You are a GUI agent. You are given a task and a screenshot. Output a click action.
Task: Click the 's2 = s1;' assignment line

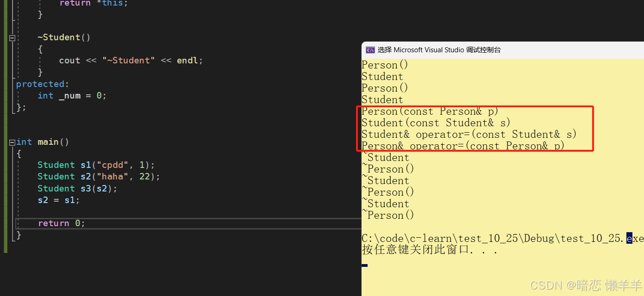[x=59, y=200]
